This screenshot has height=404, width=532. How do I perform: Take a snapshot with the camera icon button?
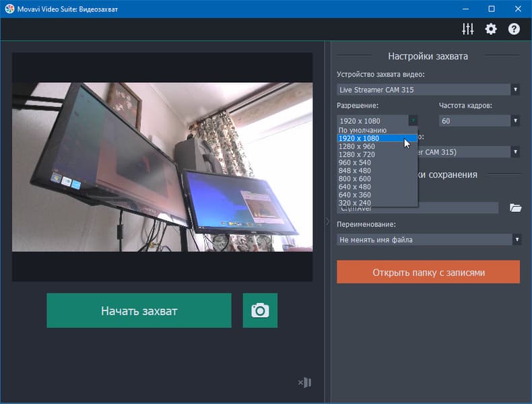(x=260, y=310)
